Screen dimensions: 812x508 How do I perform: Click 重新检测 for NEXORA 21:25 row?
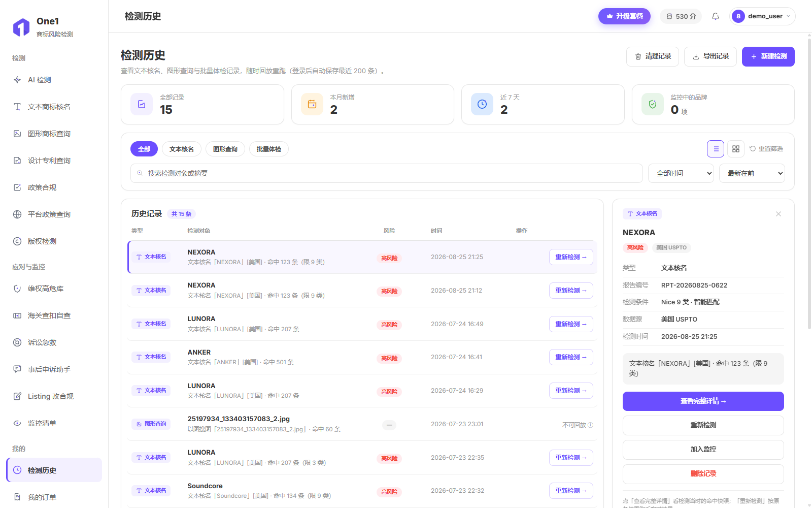coord(571,257)
